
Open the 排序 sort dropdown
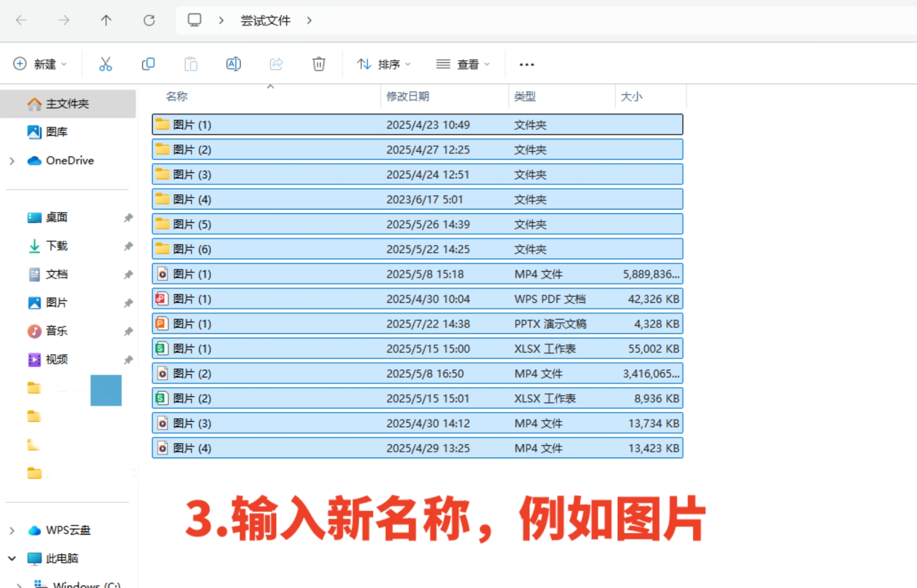(x=384, y=64)
